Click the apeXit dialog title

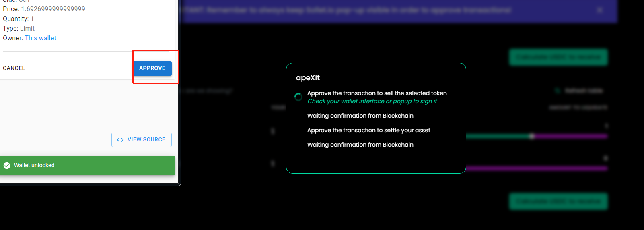[308, 78]
